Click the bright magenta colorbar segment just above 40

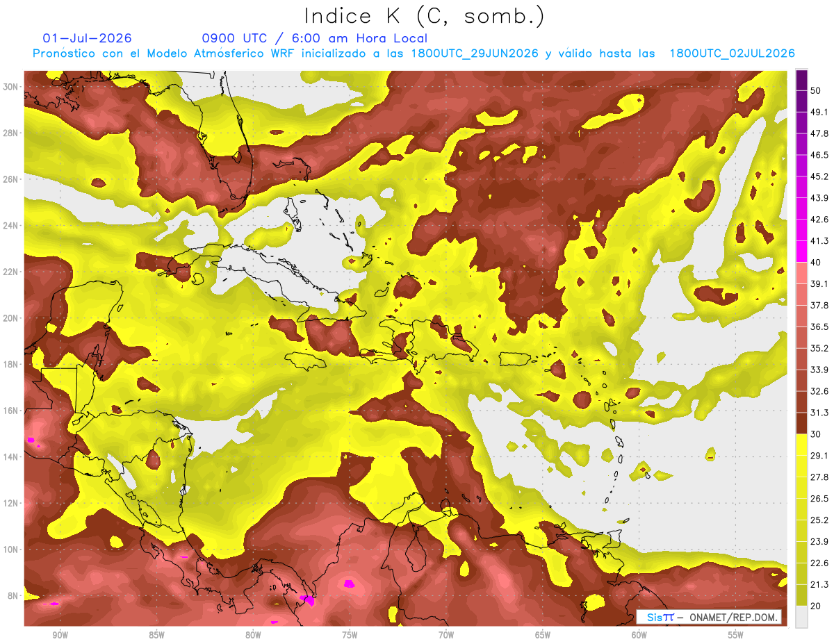click(x=801, y=251)
